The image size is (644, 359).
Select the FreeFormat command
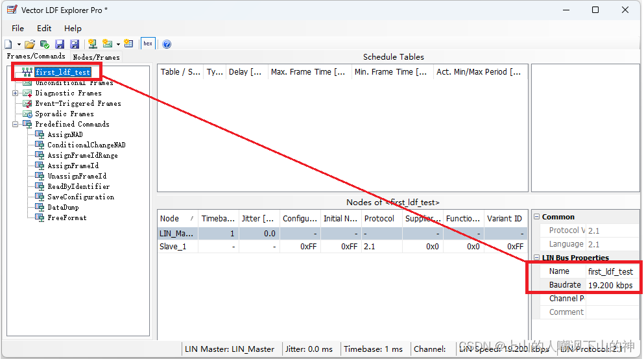tap(67, 217)
